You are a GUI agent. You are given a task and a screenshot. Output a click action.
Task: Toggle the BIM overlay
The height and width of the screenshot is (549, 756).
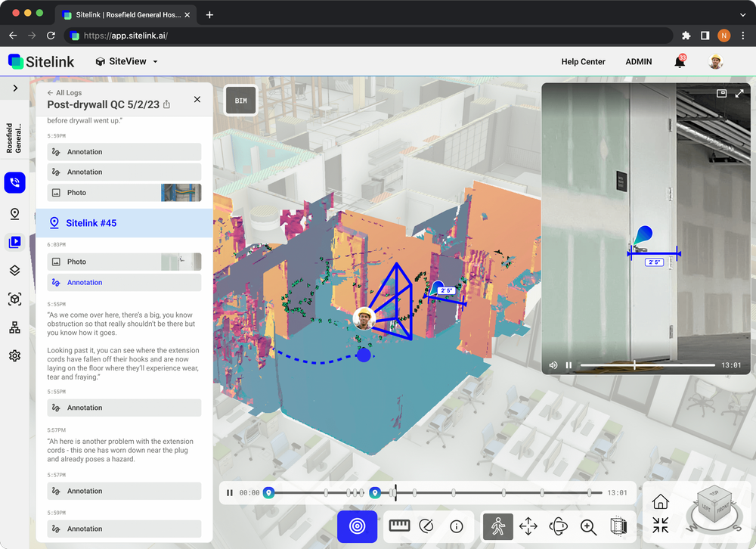tap(240, 99)
